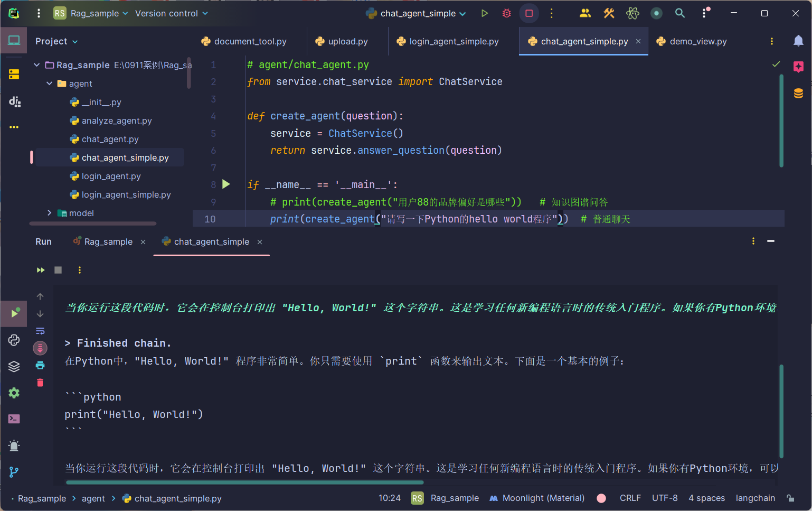
Task: Switch to login_agent_simple.py tab
Action: tap(448, 41)
